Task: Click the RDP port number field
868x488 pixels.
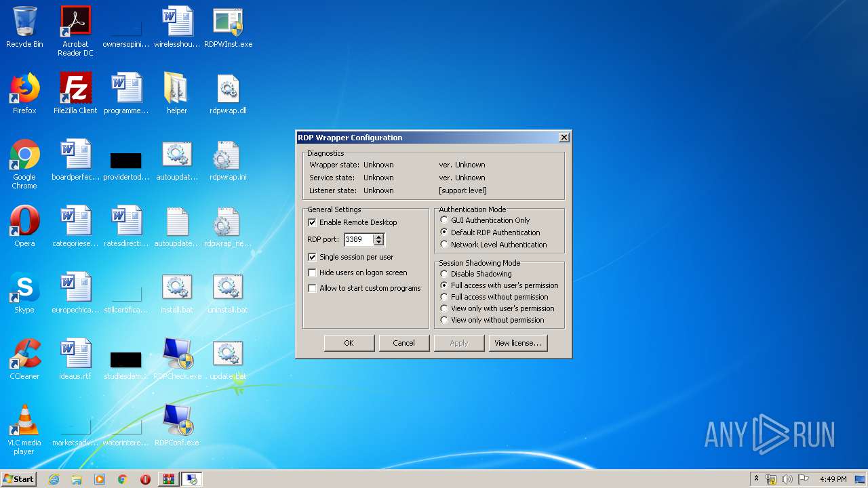Action: [x=359, y=239]
